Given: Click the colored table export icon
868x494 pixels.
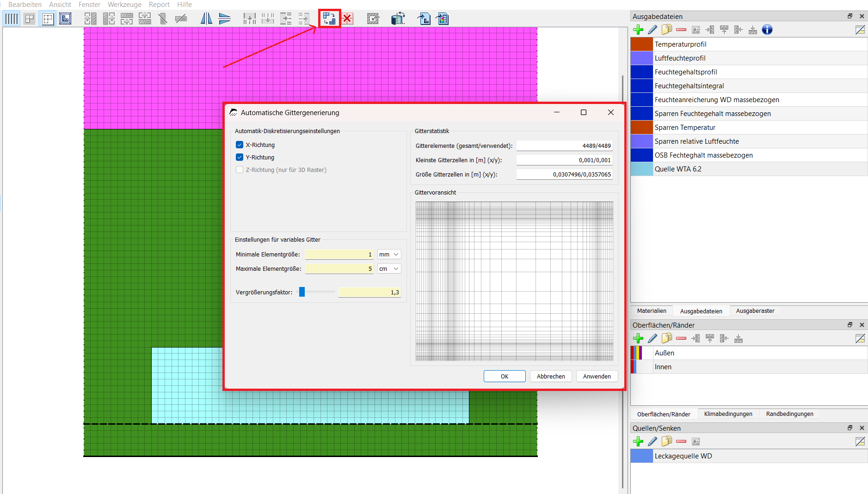Looking at the screenshot, I should coord(443,19).
